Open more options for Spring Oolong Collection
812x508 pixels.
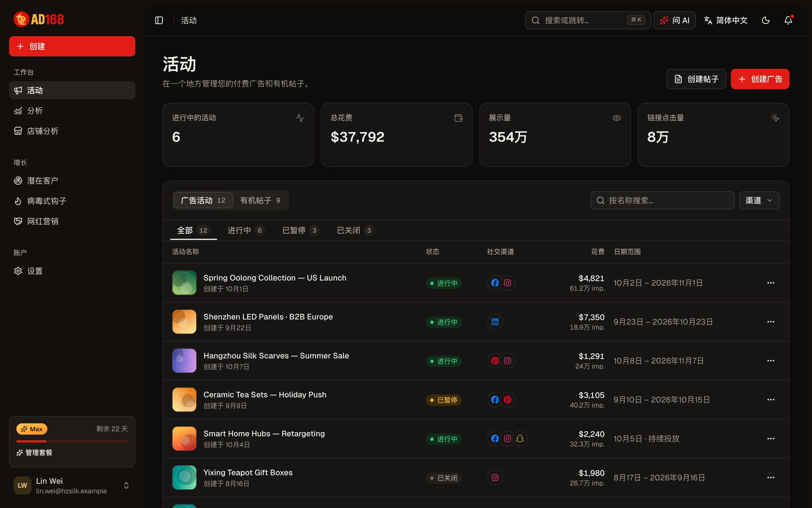(x=771, y=283)
